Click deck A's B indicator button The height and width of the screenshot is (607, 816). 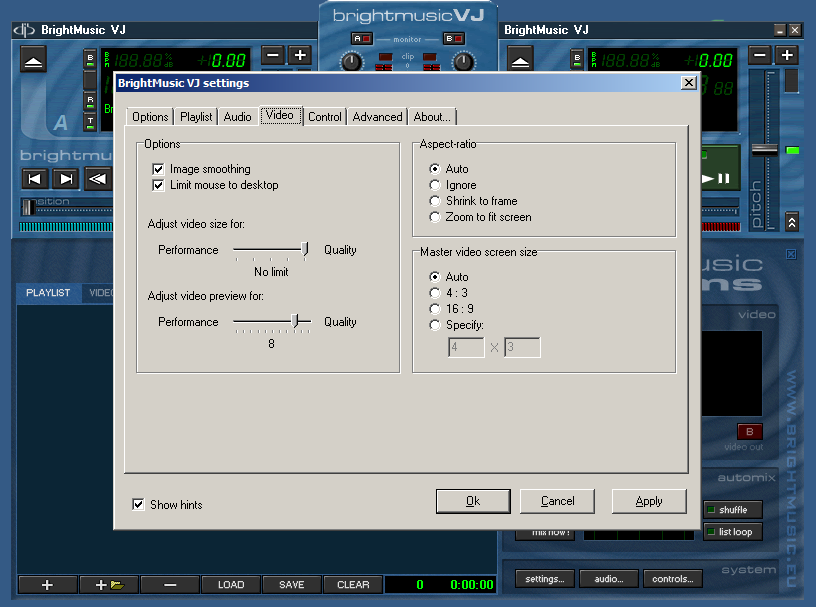point(91,59)
